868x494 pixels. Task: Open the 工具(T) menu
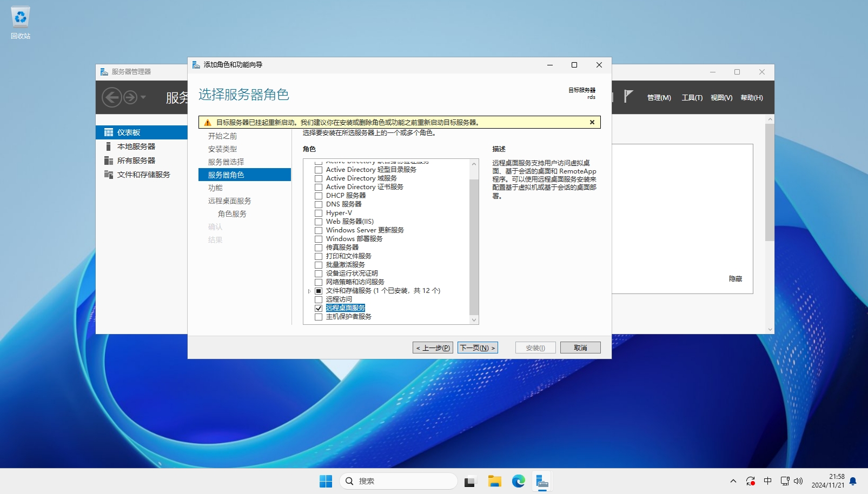pyautogui.click(x=692, y=98)
